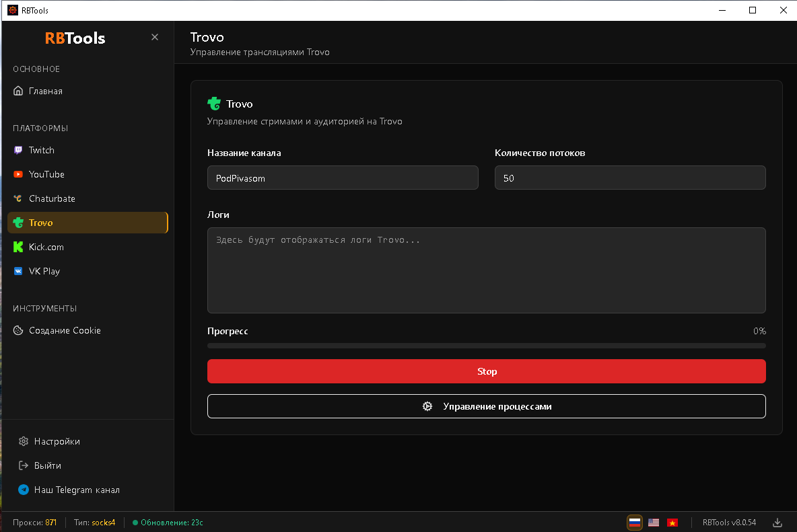This screenshot has height=532, width=797.
Task: Click the Telegram icon in sidebar
Action: [24, 490]
